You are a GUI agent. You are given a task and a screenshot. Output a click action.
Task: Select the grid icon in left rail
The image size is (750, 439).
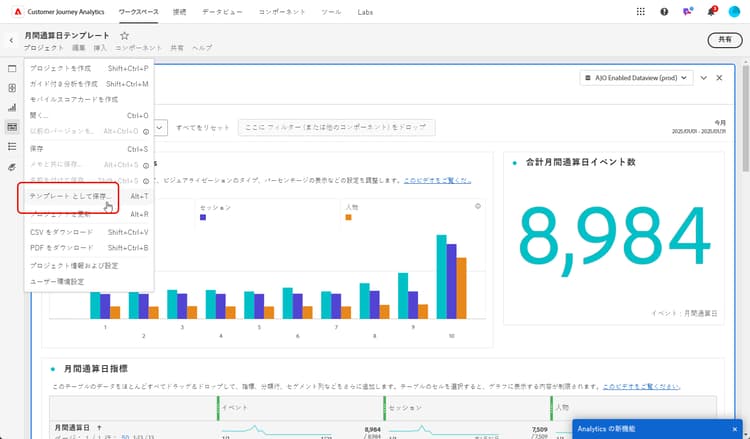pyautogui.click(x=12, y=88)
